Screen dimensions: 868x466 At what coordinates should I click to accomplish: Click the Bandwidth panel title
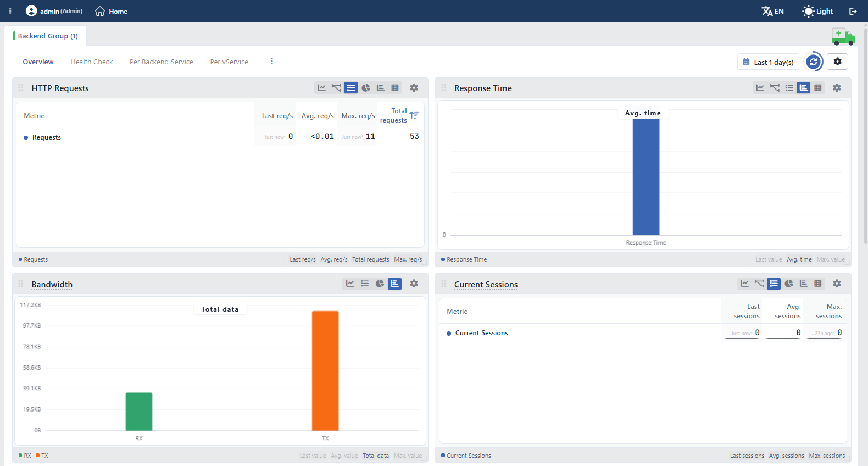coord(52,285)
